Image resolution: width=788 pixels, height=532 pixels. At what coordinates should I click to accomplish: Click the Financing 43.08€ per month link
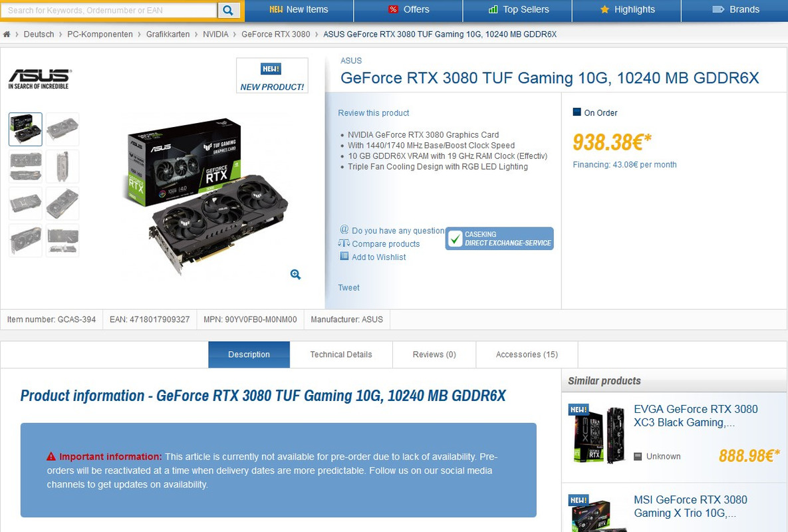(624, 165)
